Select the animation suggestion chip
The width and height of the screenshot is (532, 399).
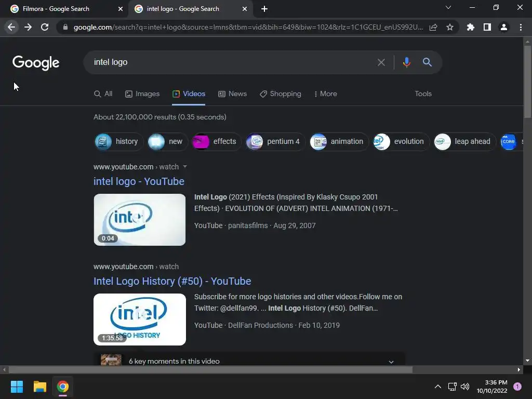point(339,141)
